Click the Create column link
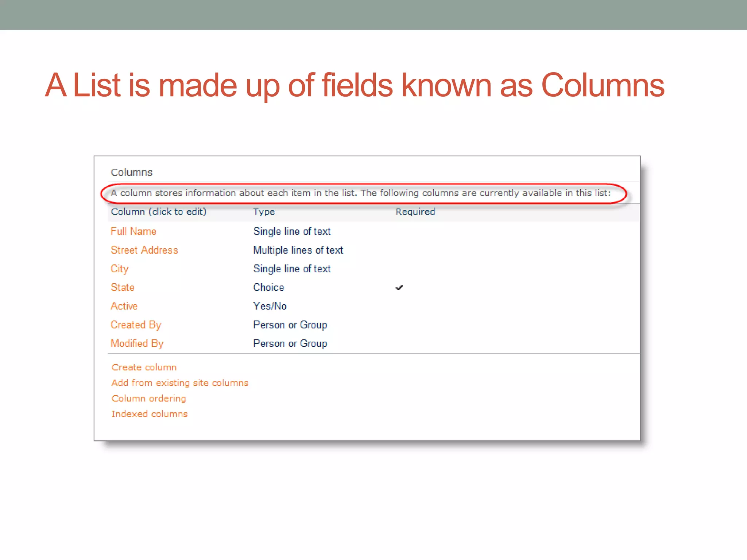747x560 pixels. click(x=144, y=367)
